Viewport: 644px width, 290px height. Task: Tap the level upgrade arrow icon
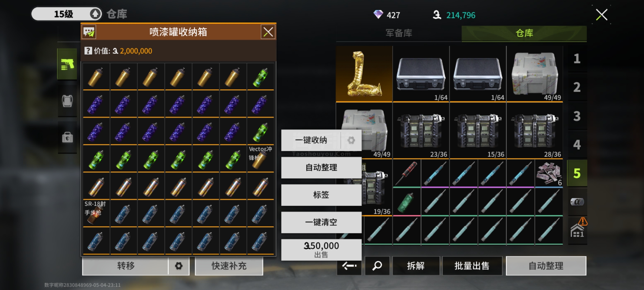(x=95, y=14)
